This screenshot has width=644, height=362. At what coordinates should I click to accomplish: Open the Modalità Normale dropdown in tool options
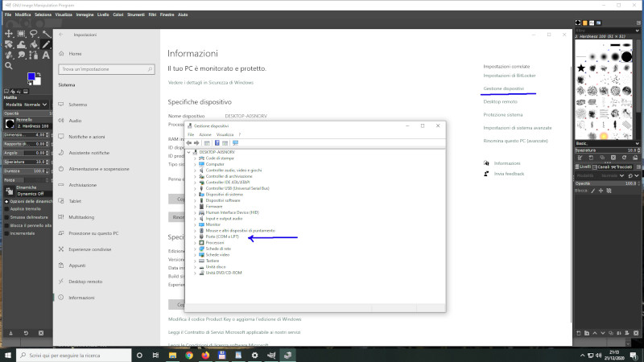click(27, 105)
